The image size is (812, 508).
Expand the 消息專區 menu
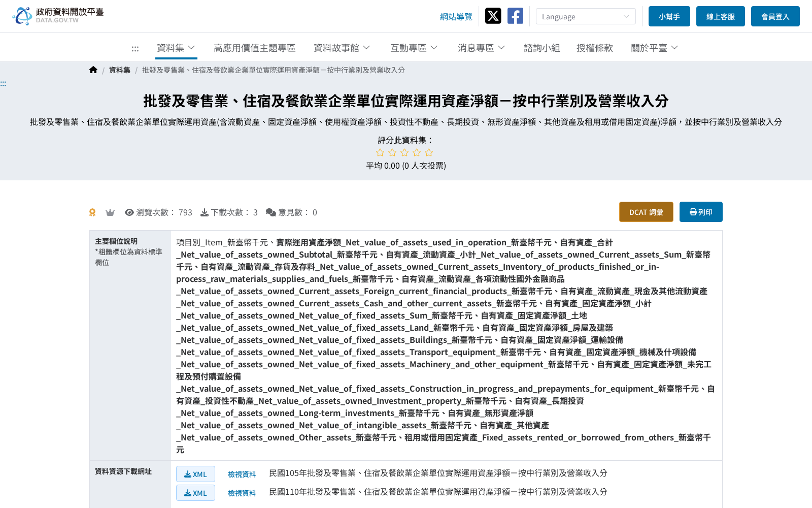tap(482, 48)
